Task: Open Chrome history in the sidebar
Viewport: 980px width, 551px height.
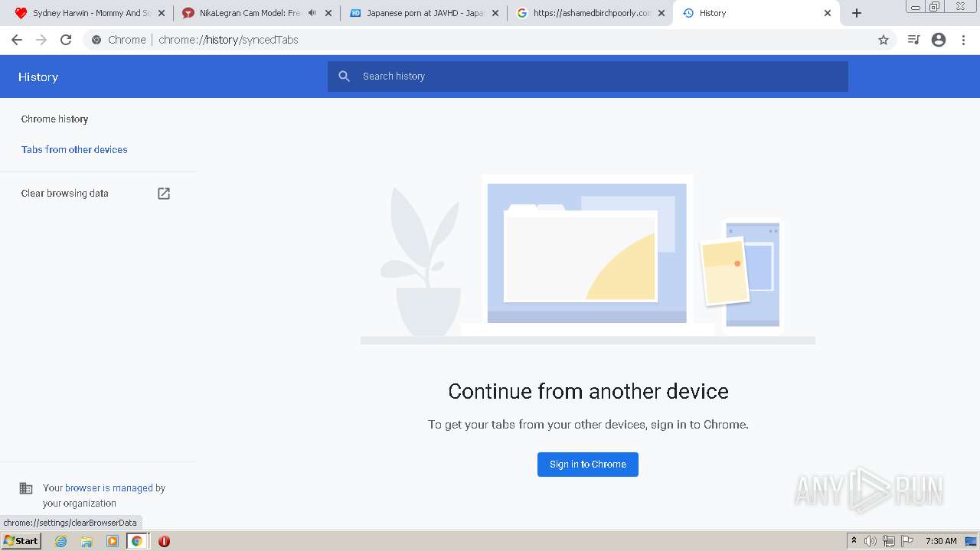Action: (x=54, y=119)
